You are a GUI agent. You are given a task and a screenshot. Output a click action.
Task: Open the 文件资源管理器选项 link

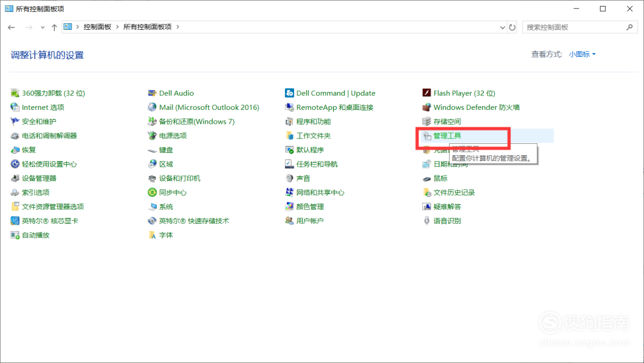pos(52,207)
